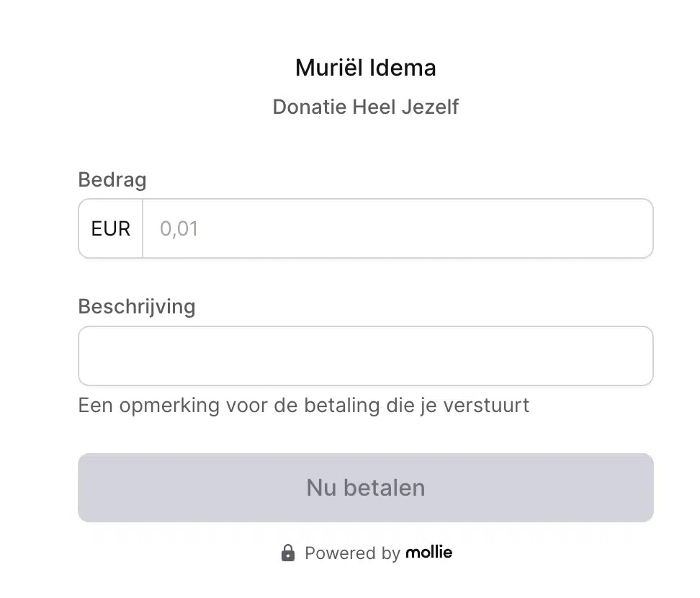
Task: Click the Bedrag field label
Action: coord(112,180)
